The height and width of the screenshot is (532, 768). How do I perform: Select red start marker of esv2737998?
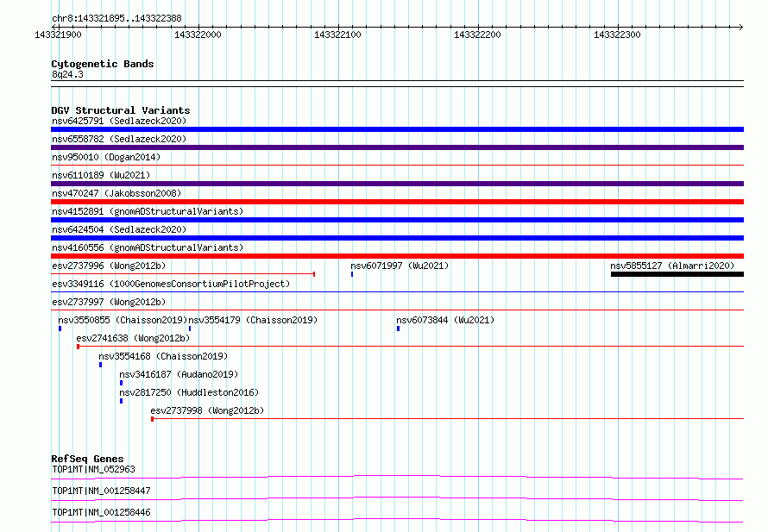click(x=153, y=419)
